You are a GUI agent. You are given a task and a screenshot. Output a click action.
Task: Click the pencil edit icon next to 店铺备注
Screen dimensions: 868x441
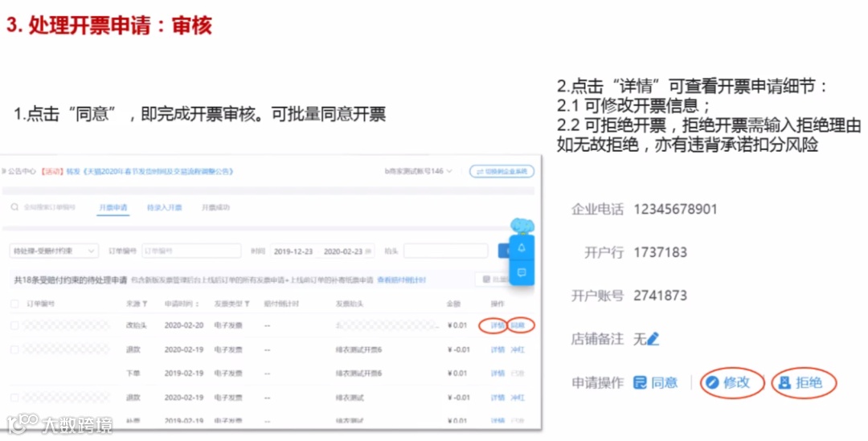(x=653, y=339)
